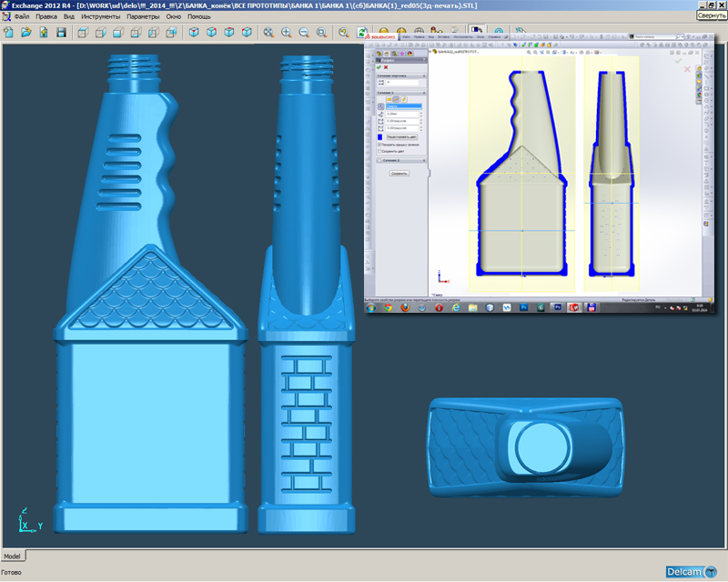The width and height of the screenshot is (728, 582).
Task: Click the 'Сохранить' button in section panel
Action: coord(399,174)
